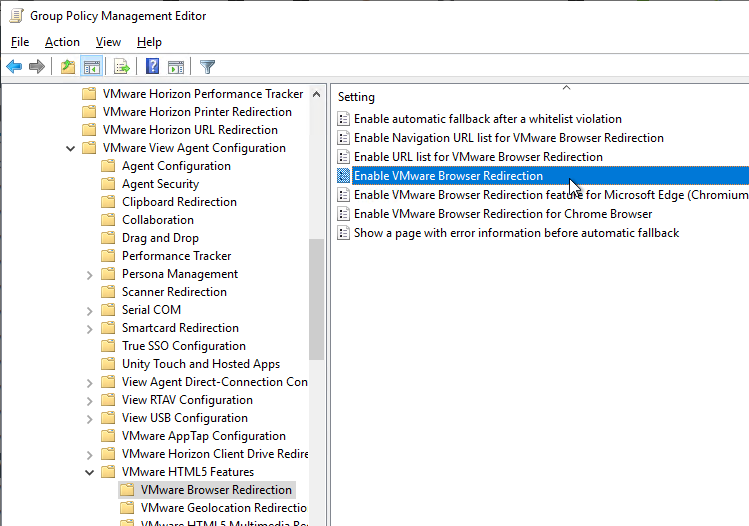749x526 pixels.
Task: Open the File menu
Action: (20, 42)
